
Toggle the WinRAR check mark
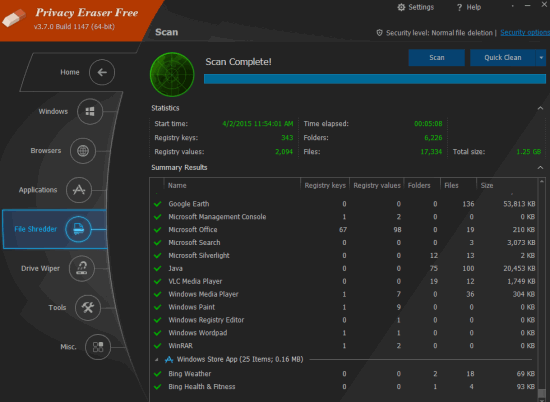157,346
